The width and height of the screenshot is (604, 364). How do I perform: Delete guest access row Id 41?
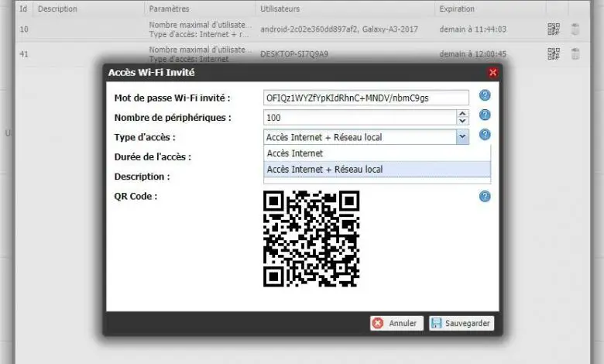pyautogui.click(x=575, y=54)
